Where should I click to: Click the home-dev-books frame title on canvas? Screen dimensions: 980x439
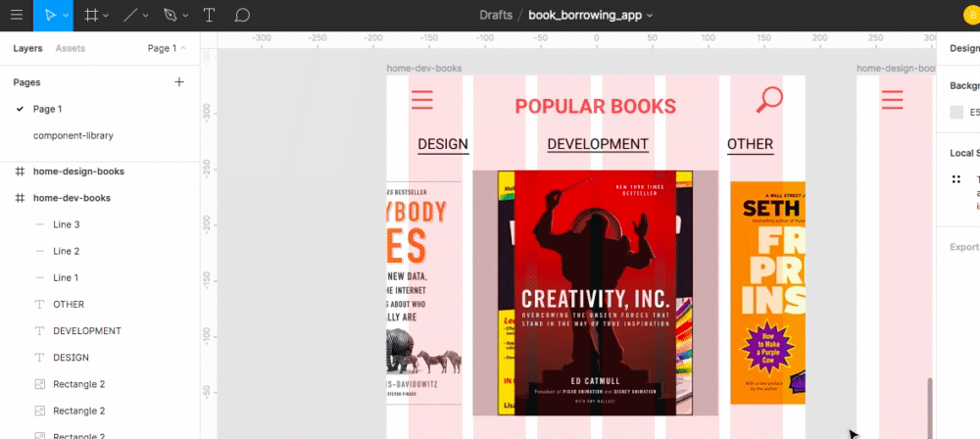click(x=424, y=69)
